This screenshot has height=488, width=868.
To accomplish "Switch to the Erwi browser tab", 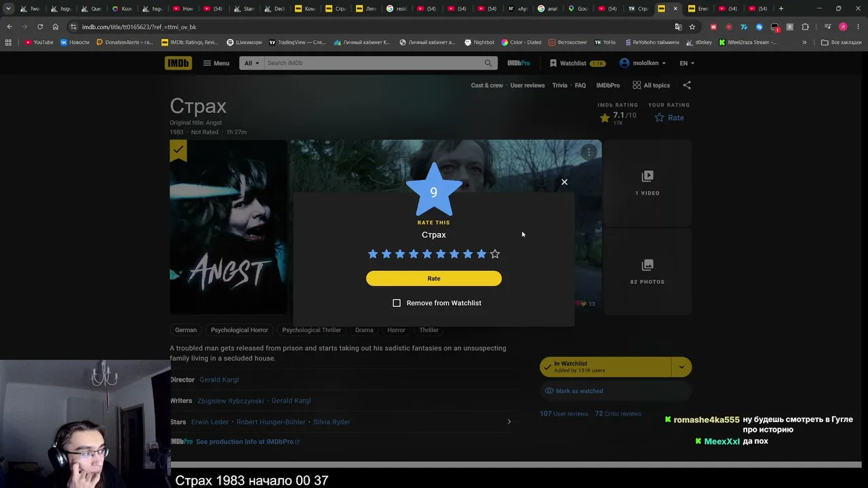I will tap(698, 9).
